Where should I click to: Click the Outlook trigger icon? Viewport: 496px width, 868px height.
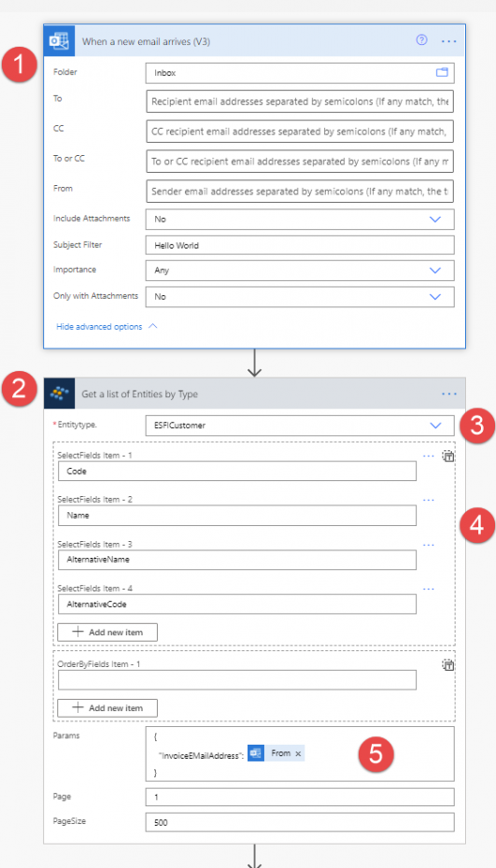59,41
